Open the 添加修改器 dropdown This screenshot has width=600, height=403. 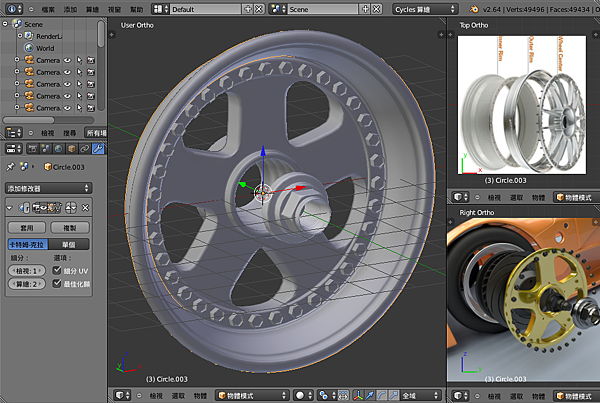click(x=48, y=187)
